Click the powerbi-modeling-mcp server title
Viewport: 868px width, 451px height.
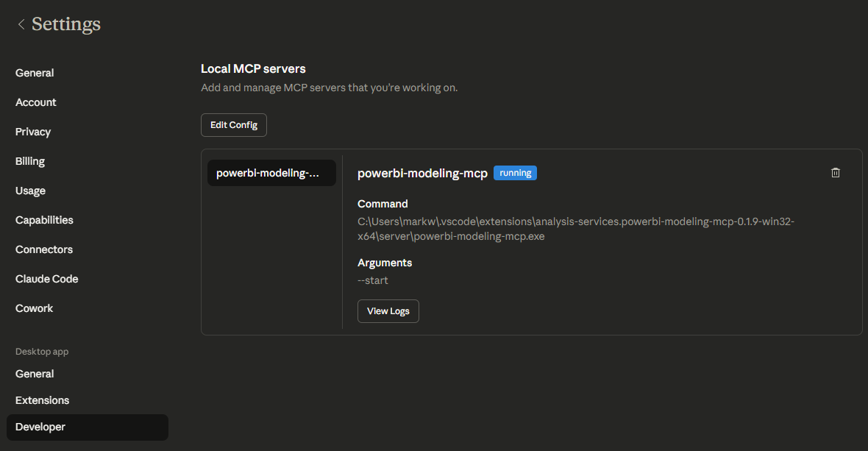[x=422, y=173]
